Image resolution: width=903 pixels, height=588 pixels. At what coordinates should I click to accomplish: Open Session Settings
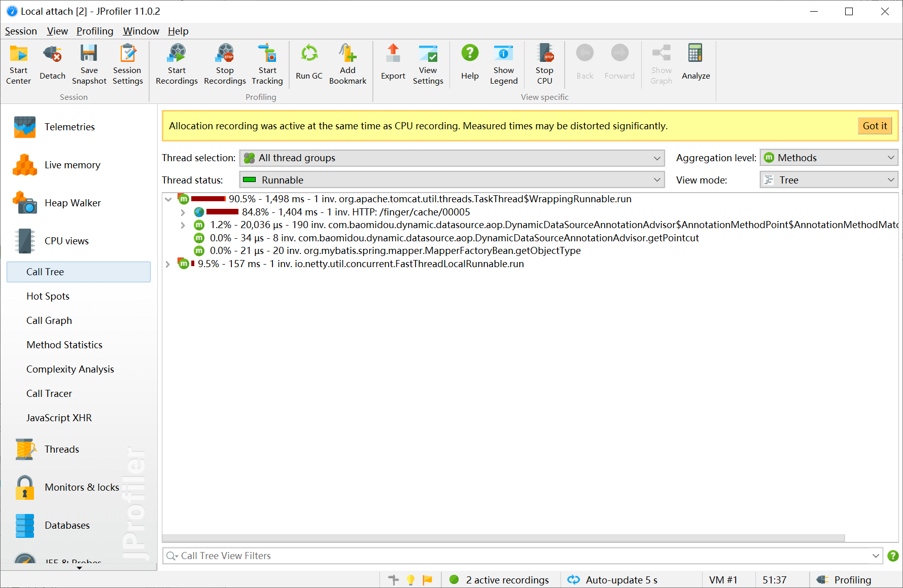pyautogui.click(x=128, y=65)
